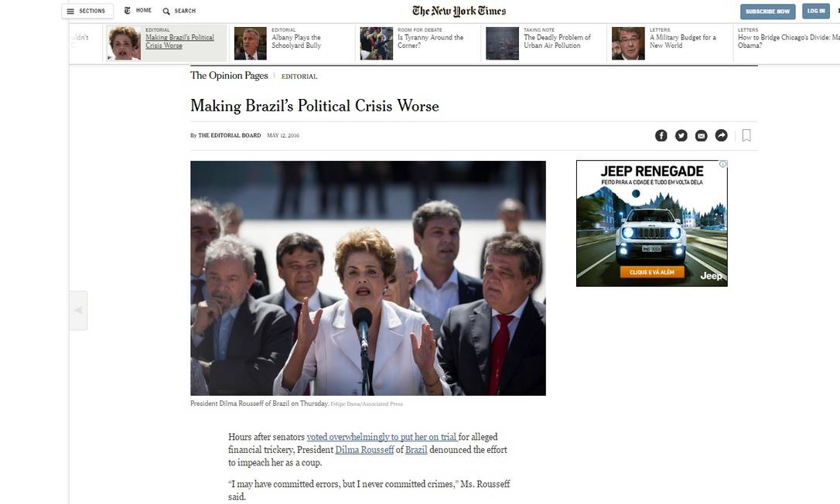Open the Brazil topic link
This screenshot has height=504, width=840.
click(416, 450)
